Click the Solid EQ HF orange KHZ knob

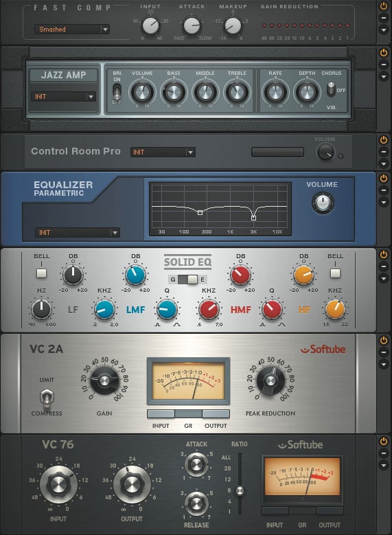(x=335, y=310)
